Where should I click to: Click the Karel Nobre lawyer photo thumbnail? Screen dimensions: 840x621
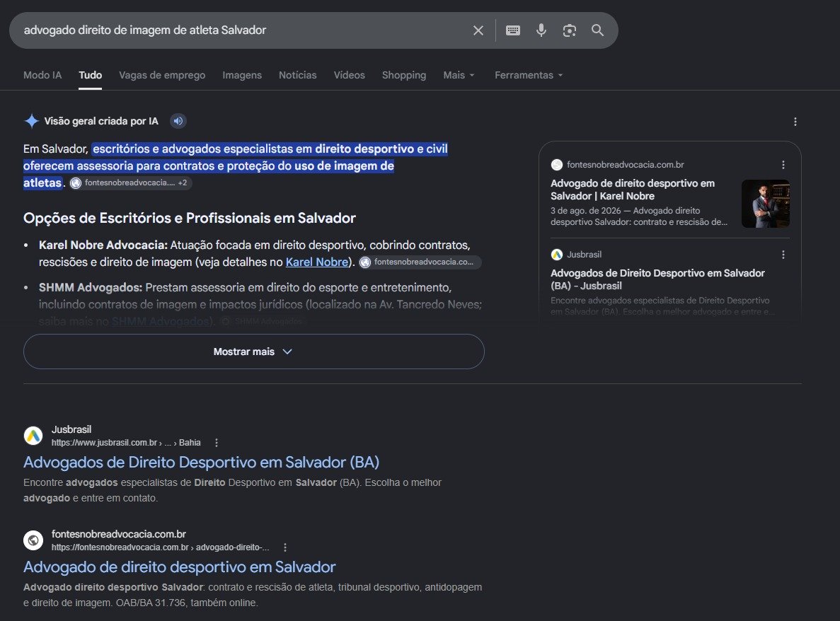click(x=765, y=204)
